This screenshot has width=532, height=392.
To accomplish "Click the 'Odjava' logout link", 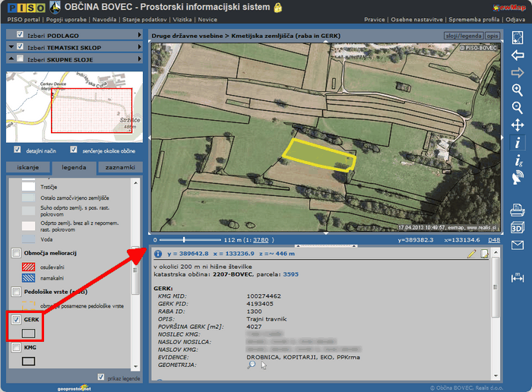I will 515,19.
